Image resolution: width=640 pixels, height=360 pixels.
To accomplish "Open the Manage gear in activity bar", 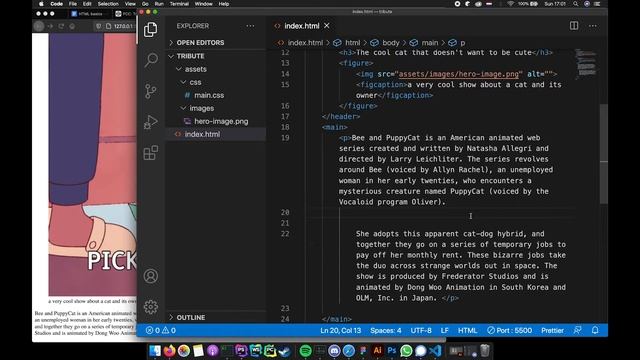I will [151, 307].
